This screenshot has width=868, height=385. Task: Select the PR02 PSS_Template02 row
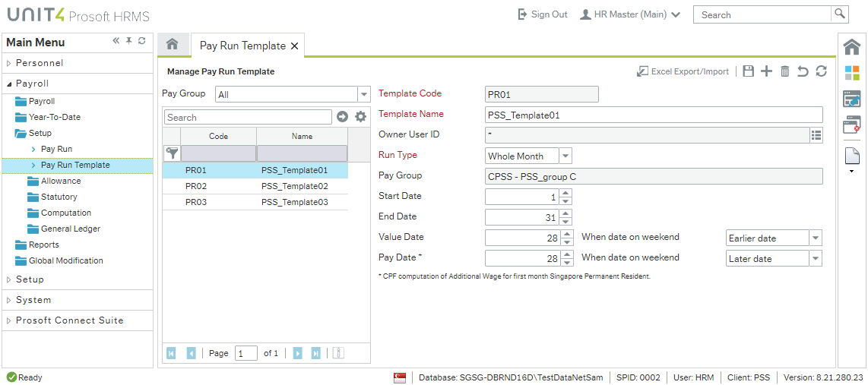tap(255, 186)
